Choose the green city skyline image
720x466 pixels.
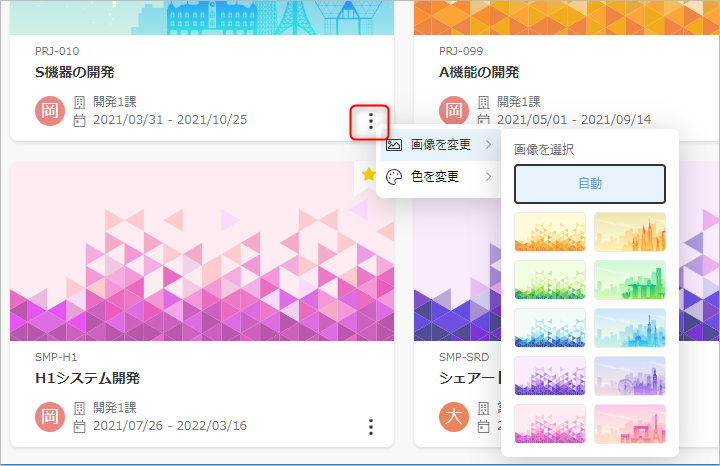(630, 280)
